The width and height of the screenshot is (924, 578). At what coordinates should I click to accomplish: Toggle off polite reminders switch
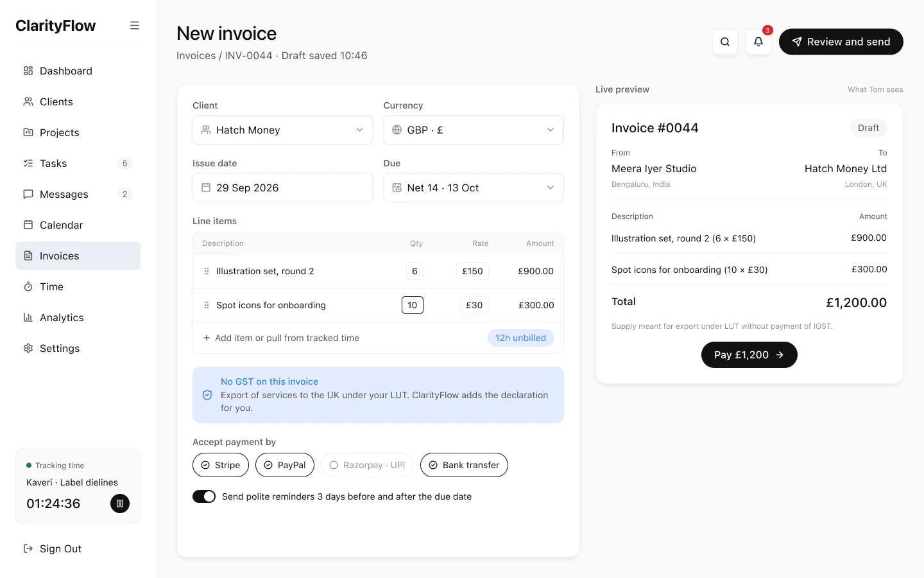(x=204, y=496)
